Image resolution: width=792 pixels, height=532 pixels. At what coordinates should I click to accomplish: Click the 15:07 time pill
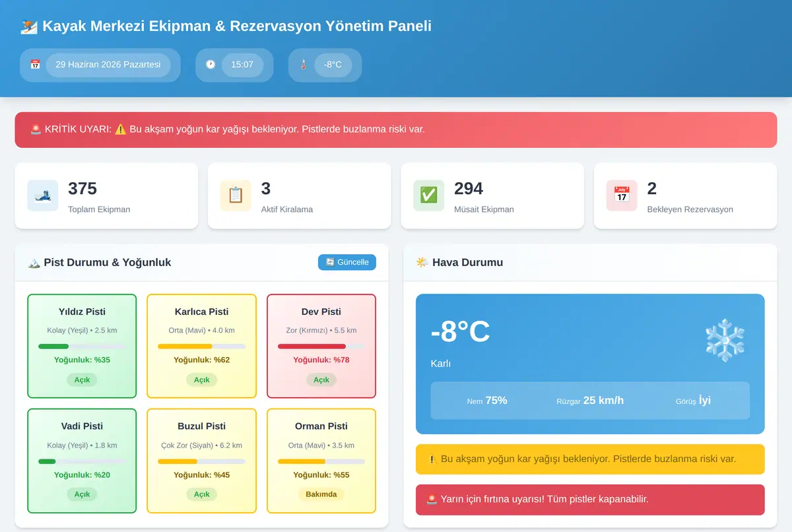coord(242,65)
